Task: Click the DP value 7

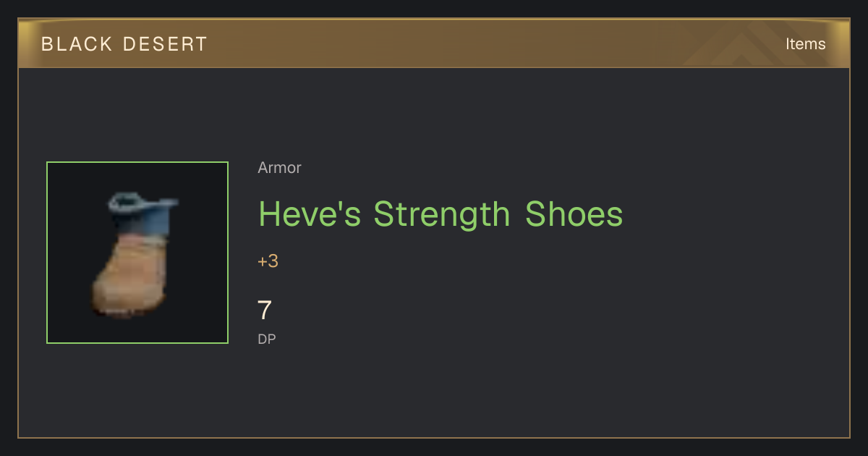Action: click(264, 311)
